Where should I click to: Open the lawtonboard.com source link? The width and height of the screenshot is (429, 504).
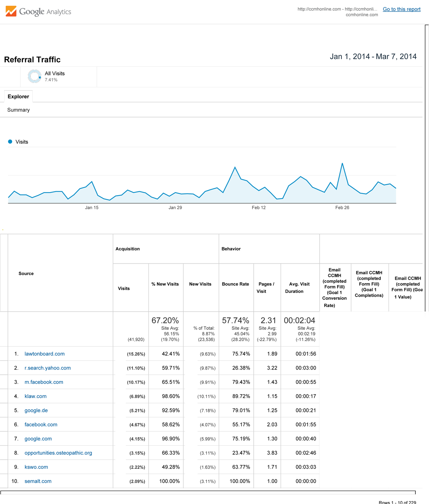click(x=45, y=354)
